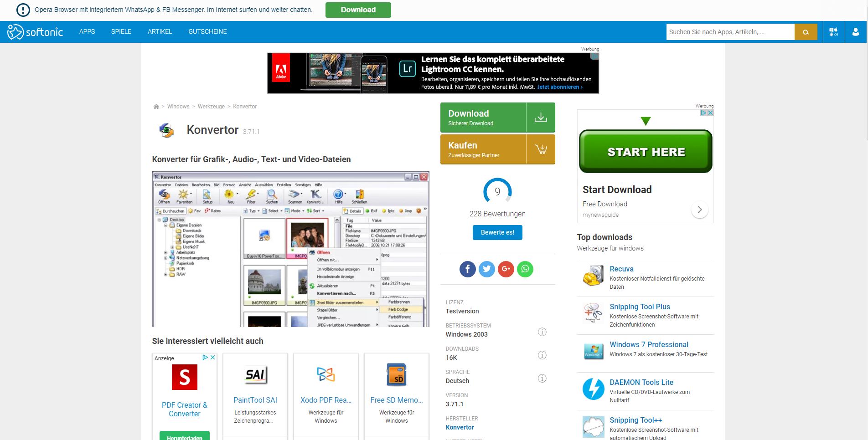Viewport: 868px width, 440px height.
Task: Open the GUTSCHEINE menu
Action: (207, 32)
